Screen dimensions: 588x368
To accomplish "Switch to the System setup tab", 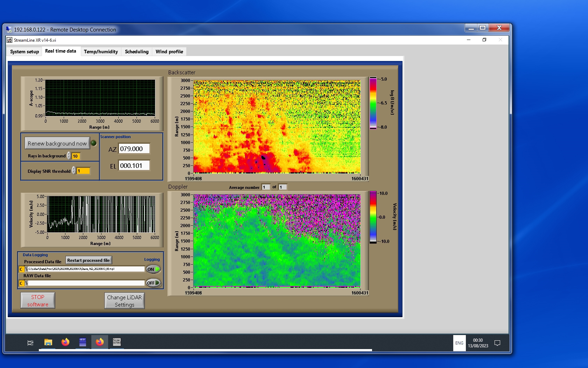I will (x=24, y=52).
